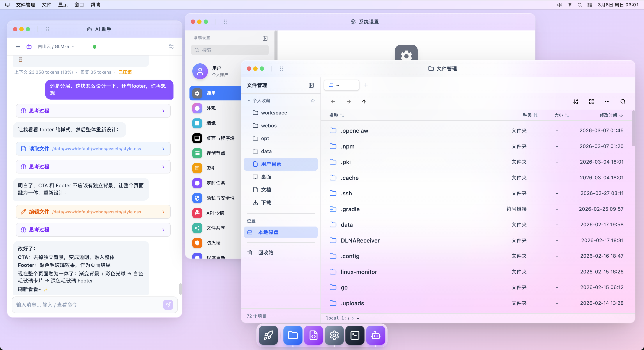Collapse the file manager sidebar
Viewport: 644px width, 350px height.
311,85
